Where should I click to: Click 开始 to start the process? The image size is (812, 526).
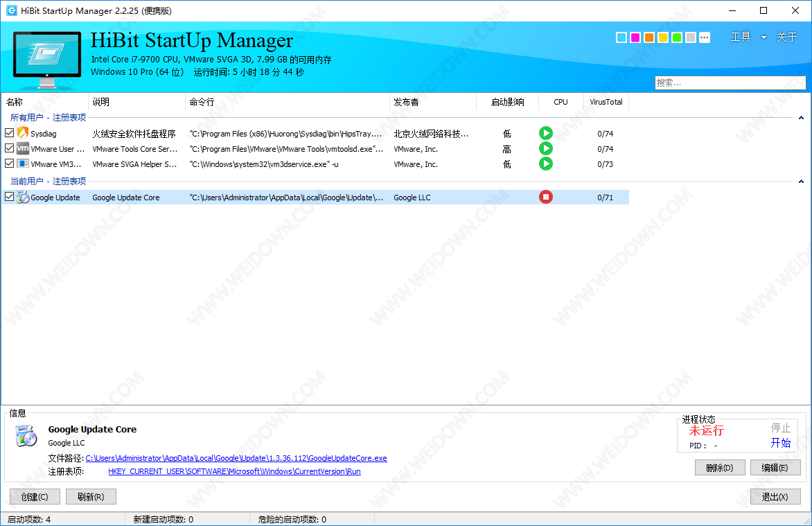coord(780,443)
